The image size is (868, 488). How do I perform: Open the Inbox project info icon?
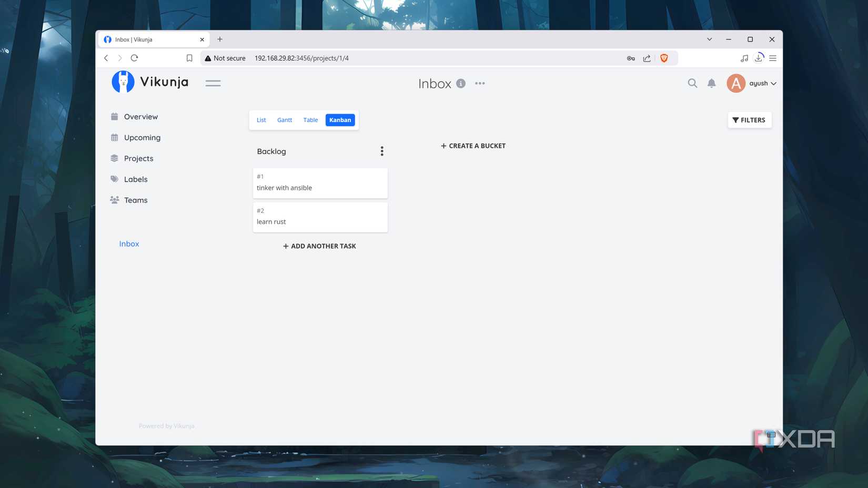click(x=461, y=83)
